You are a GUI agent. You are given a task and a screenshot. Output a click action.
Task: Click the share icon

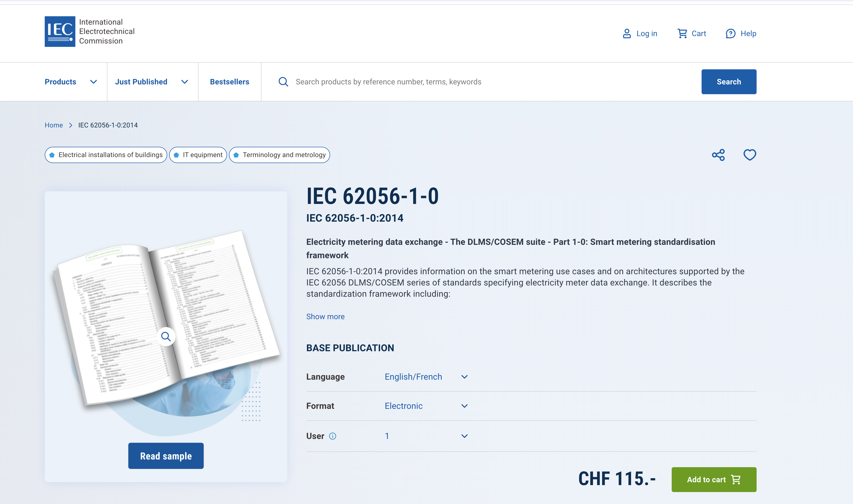718,155
